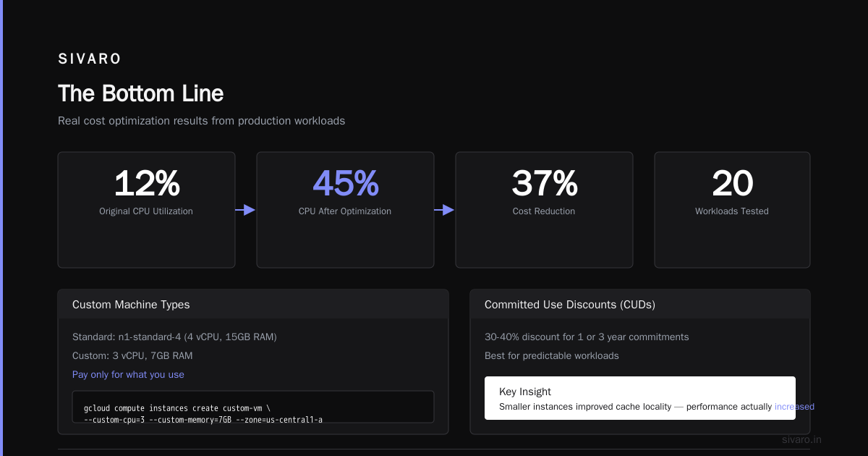Click the subtitle about production workloads

(201, 121)
